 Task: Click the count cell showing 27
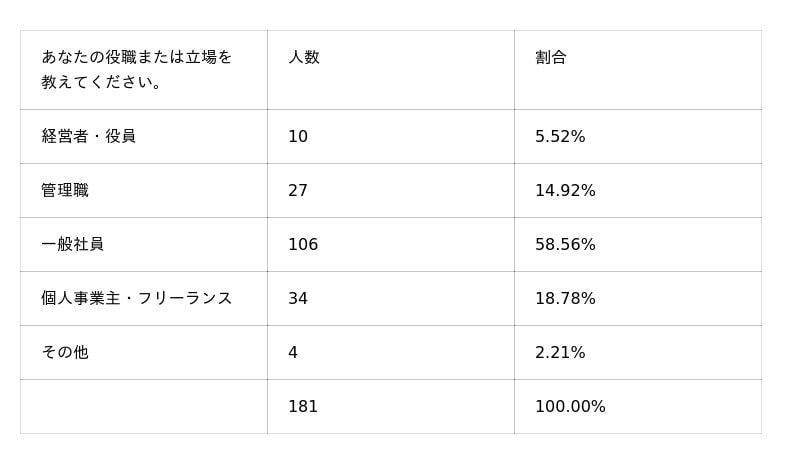point(298,191)
